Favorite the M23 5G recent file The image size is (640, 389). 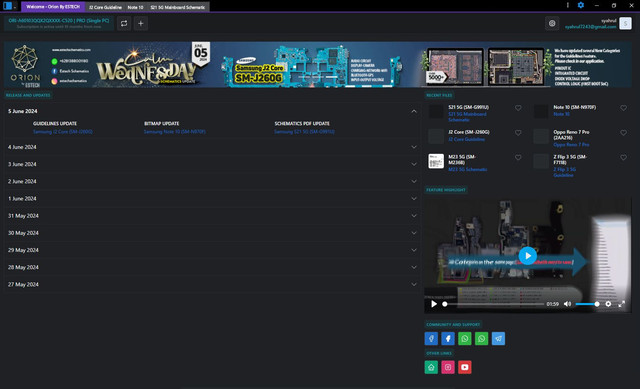[x=518, y=158]
